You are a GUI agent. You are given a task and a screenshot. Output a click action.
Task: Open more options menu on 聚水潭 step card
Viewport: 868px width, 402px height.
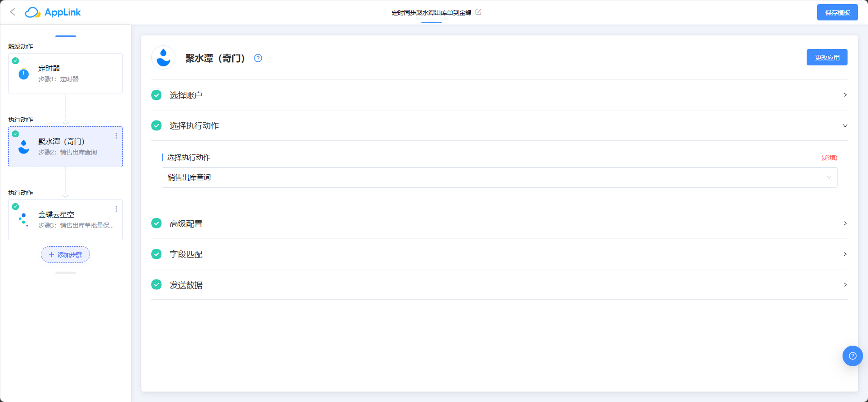(116, 136)
